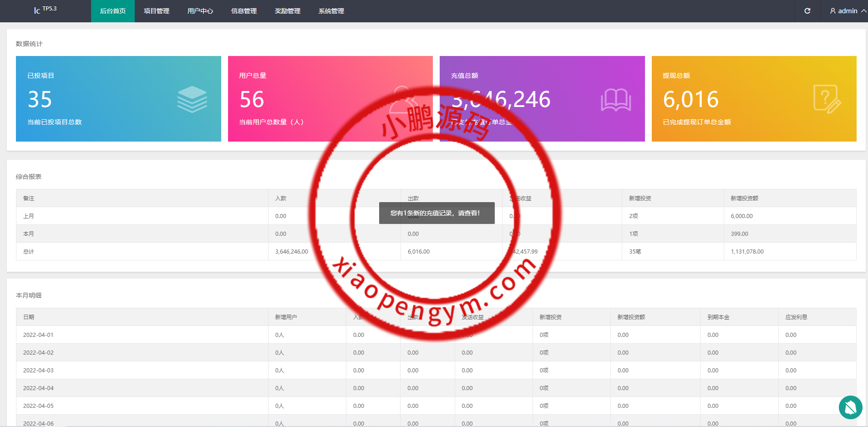Open the 项目管理 menu

pos(157,11)
